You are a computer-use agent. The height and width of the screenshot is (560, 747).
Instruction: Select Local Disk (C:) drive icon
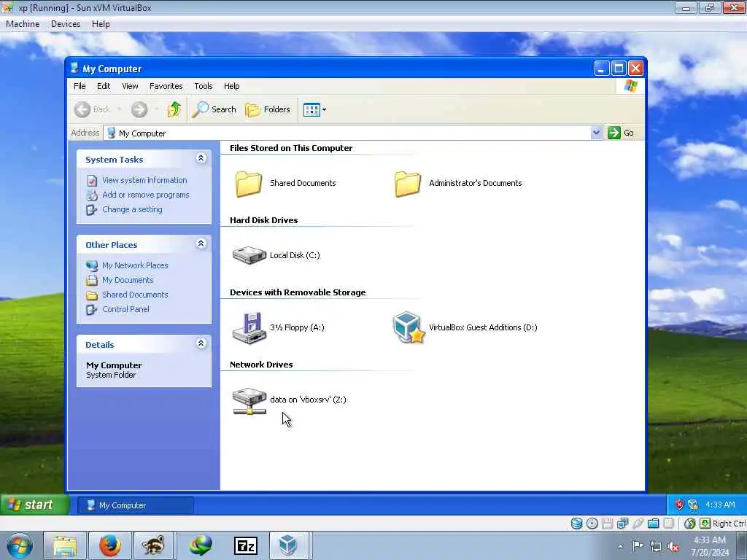tap(249, 255)
